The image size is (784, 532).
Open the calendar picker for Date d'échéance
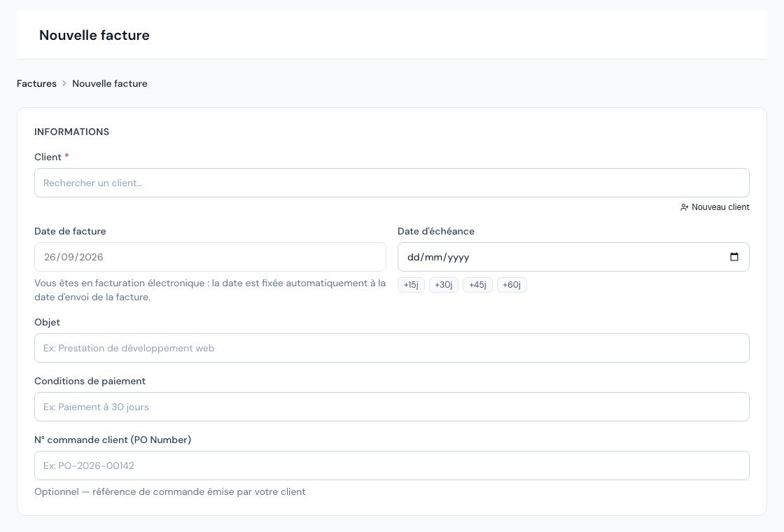click(734, 257)
